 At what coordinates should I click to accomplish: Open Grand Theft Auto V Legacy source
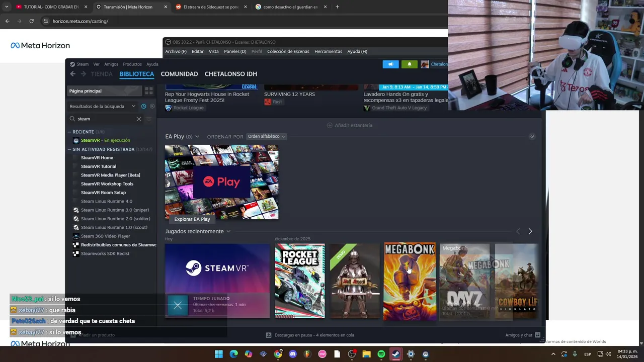(x=367, y=108)
